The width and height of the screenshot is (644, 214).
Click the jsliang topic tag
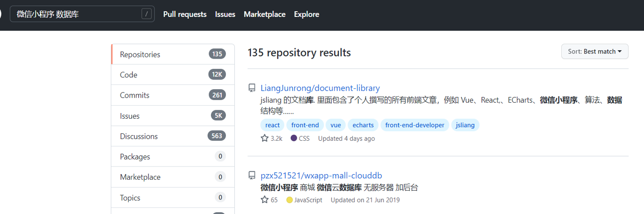465,125
